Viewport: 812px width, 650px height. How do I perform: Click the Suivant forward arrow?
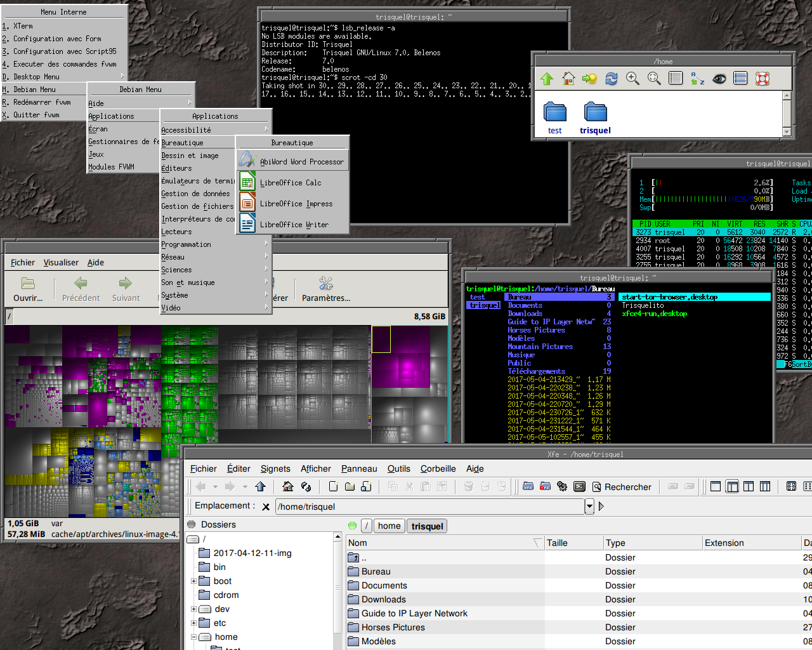(126, 289)
